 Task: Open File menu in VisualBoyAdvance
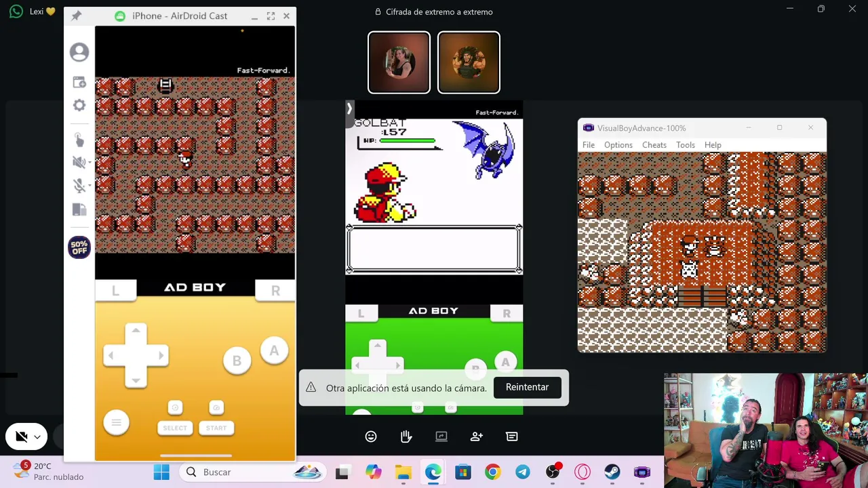589,145
